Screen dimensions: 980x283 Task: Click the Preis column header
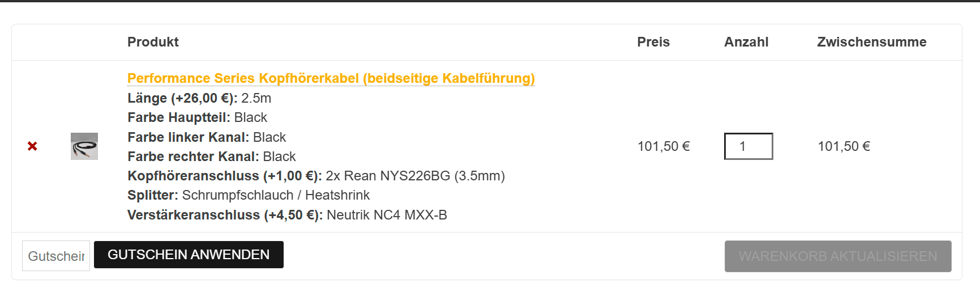tap(653, 42)
